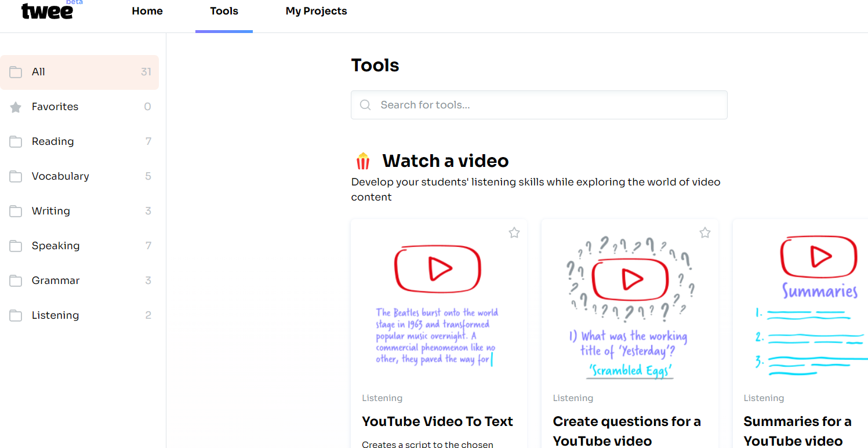Click the Tools page heading

[375, 65]
